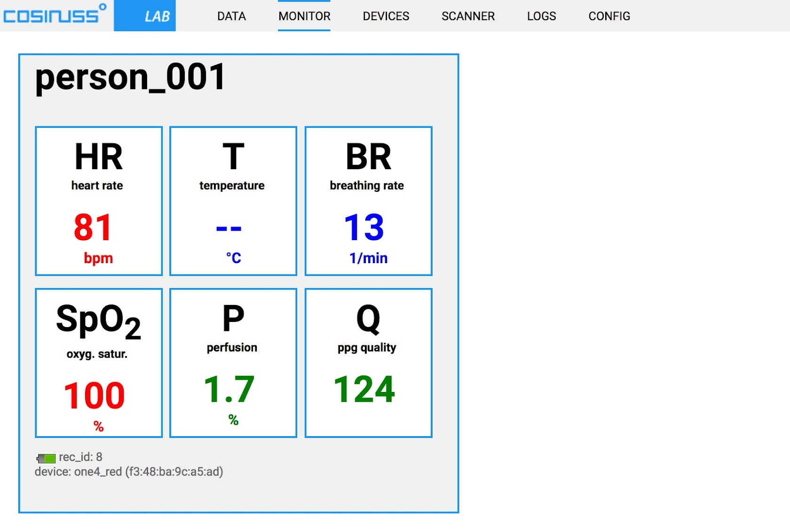The image size is (790, 532).
Task: Click the device one4_red address text
Action: pyautogui.click(x=129, y=471)
